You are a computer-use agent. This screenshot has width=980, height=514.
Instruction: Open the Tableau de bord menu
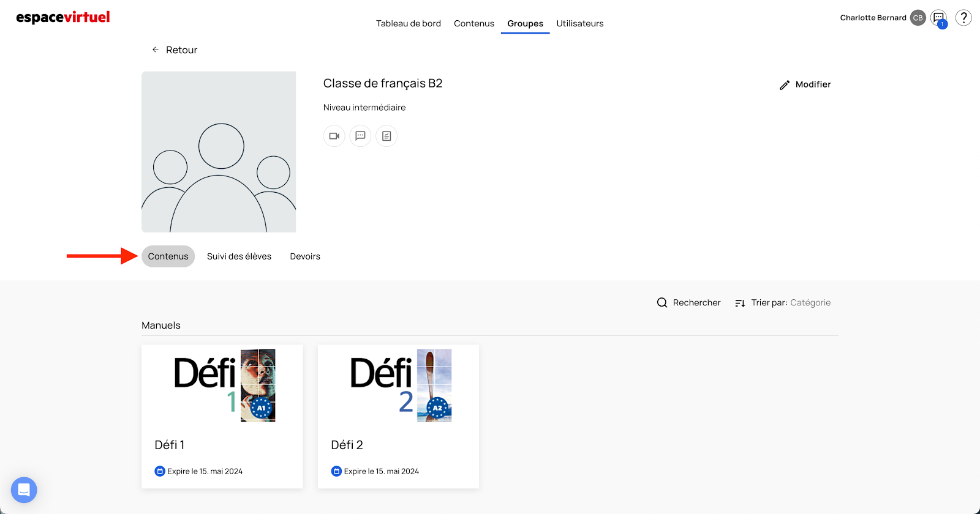click(x=409, y=23)
